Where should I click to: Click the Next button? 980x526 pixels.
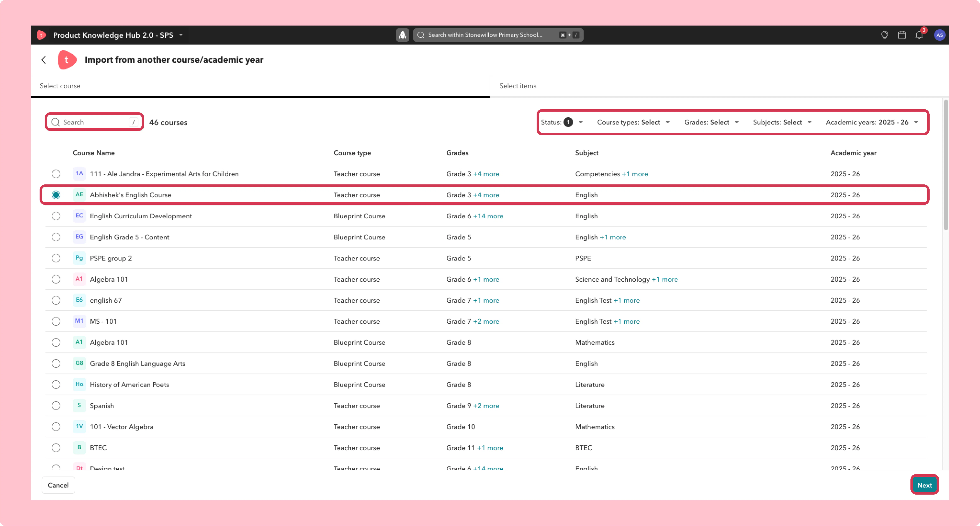tap(924, 485)
